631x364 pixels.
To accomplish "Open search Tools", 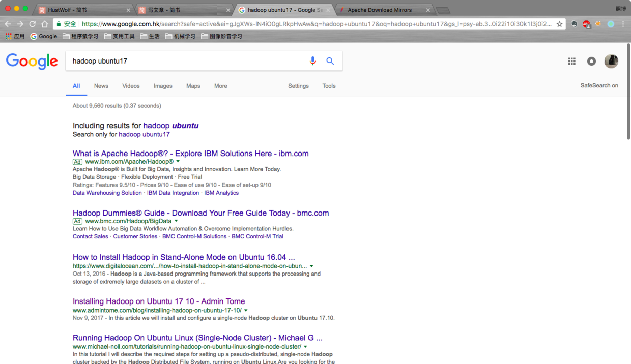I will click(x=329, y=86).
